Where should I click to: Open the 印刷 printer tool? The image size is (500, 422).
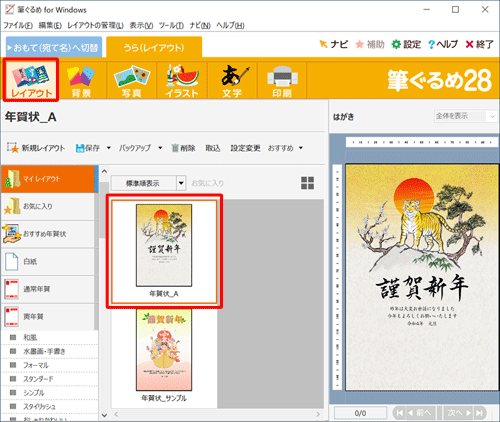pos(282,81)
